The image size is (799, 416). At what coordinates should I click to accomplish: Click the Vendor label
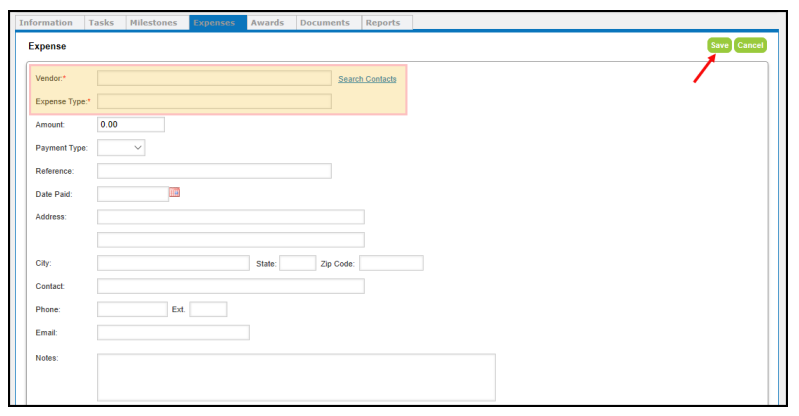coord(50,79)
